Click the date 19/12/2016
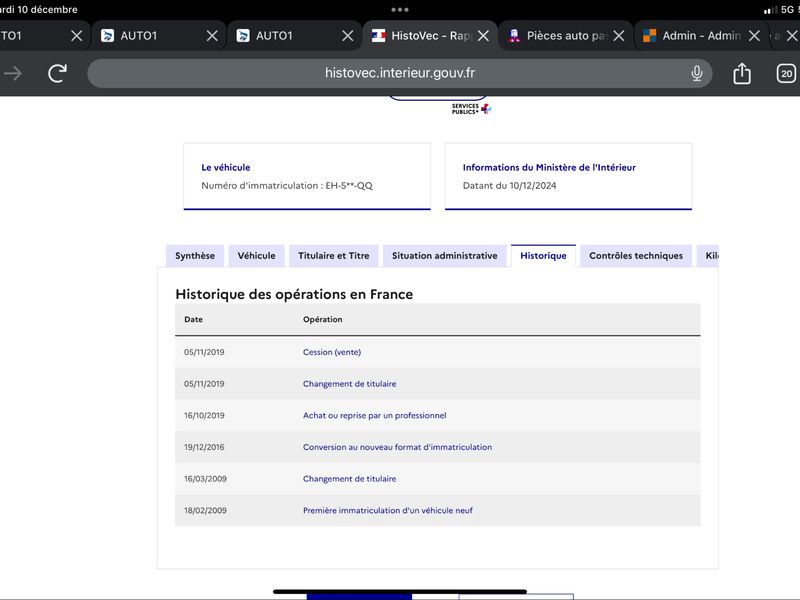The height and width of the screenshot is (600, 800). (x=204, y=447)
